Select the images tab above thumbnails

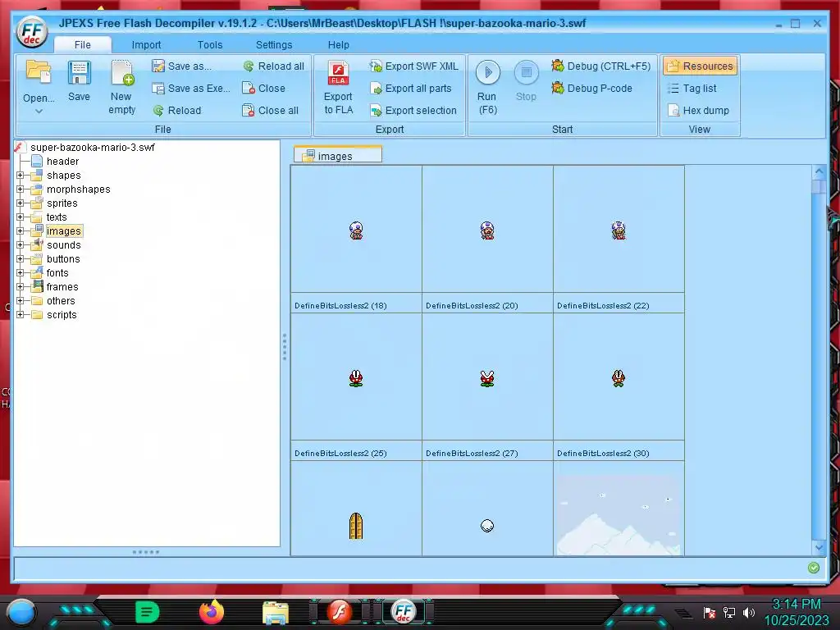point(337,156)
